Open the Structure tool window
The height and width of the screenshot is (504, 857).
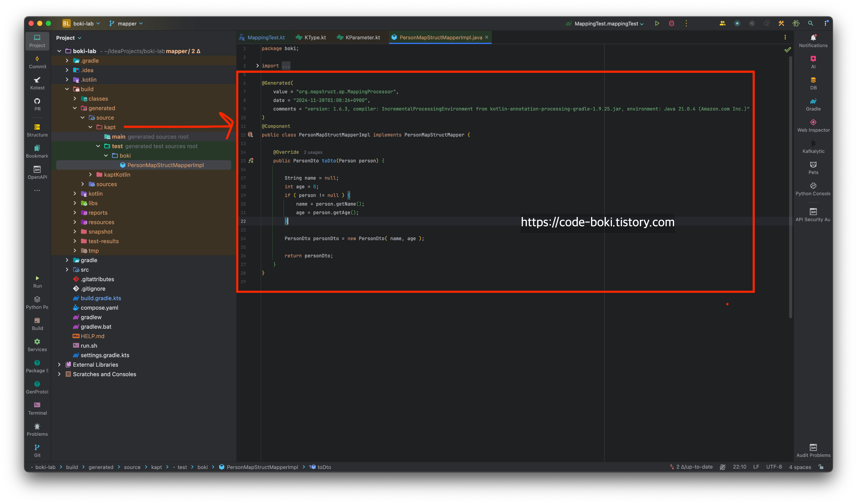point(37,130)
